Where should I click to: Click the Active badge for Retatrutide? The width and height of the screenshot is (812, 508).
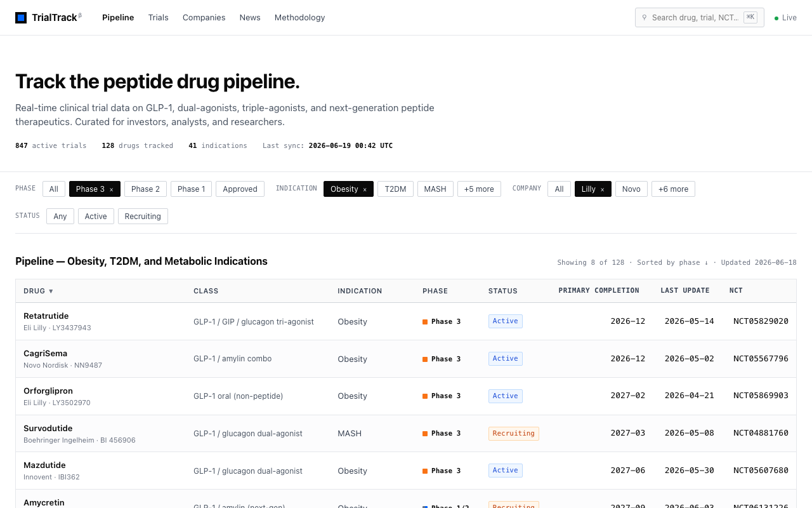click(506, 321)
